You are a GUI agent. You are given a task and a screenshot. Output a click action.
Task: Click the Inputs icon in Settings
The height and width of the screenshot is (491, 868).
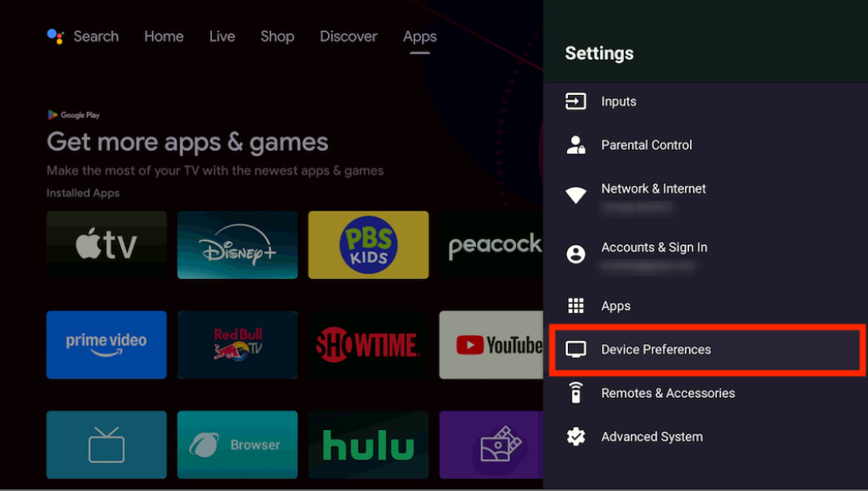tap(576, 101)
